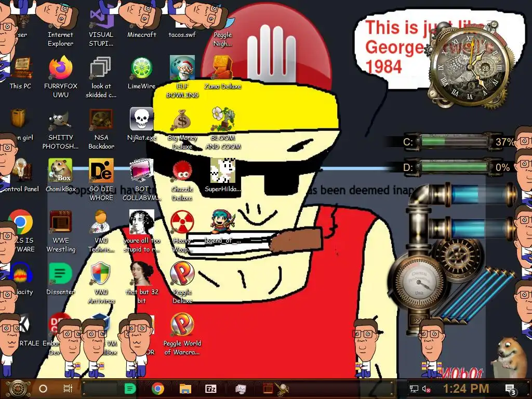Launch the Chuzzle Deluxe icon
Viewport: 532px width, 399px height.
pyautogui.click(x=182, y=180)
